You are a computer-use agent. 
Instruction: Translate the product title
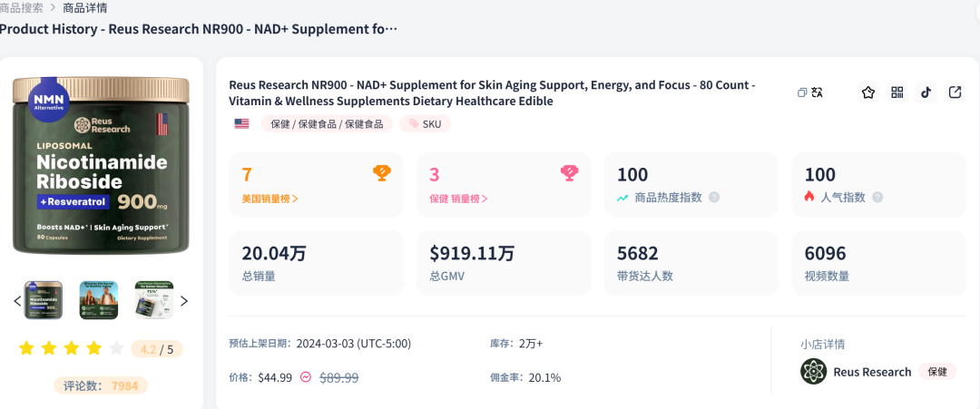coord(817,93)
